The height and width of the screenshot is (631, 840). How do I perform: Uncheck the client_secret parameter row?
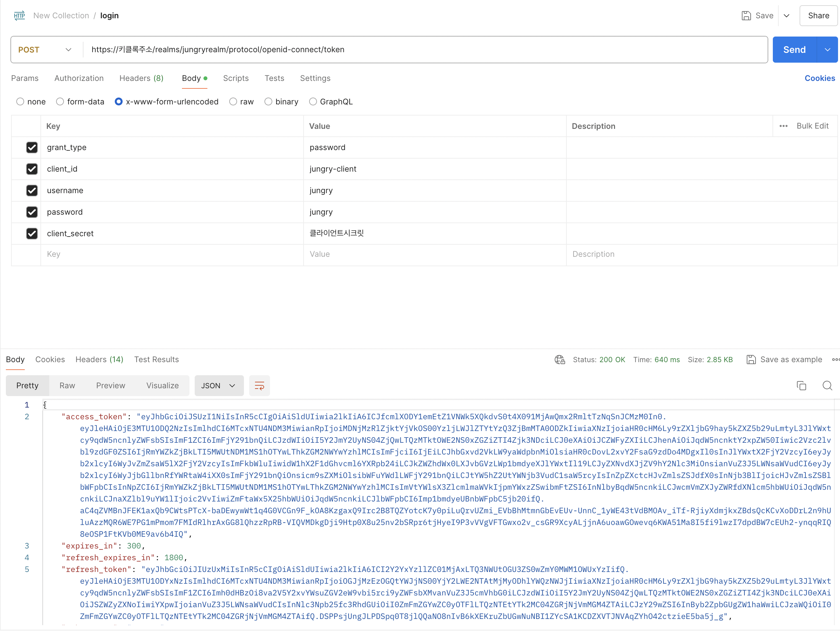tap(32, 234)
